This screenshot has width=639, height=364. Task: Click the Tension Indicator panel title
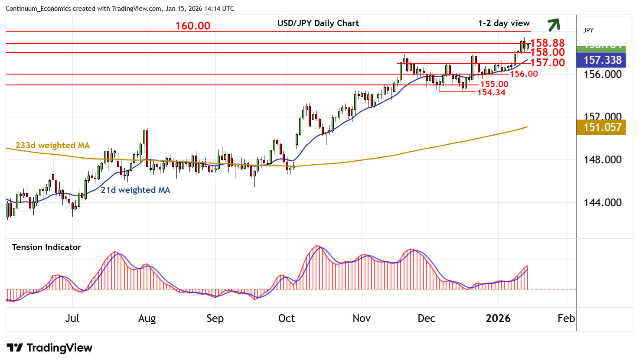(46, 247)
